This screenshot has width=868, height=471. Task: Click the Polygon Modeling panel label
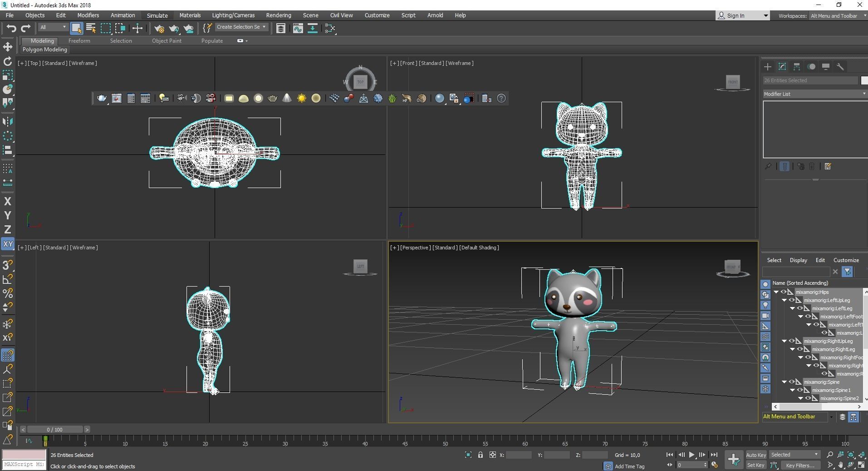coord(44,50)
